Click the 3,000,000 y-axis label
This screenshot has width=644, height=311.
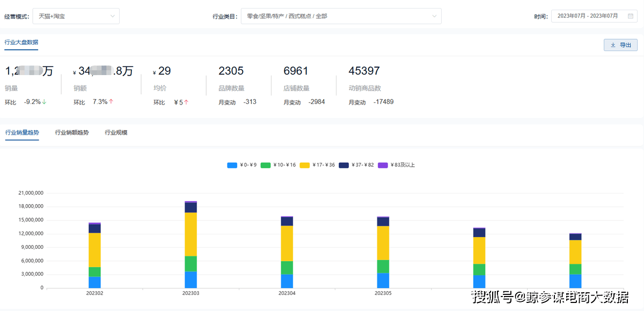[32, 274]
